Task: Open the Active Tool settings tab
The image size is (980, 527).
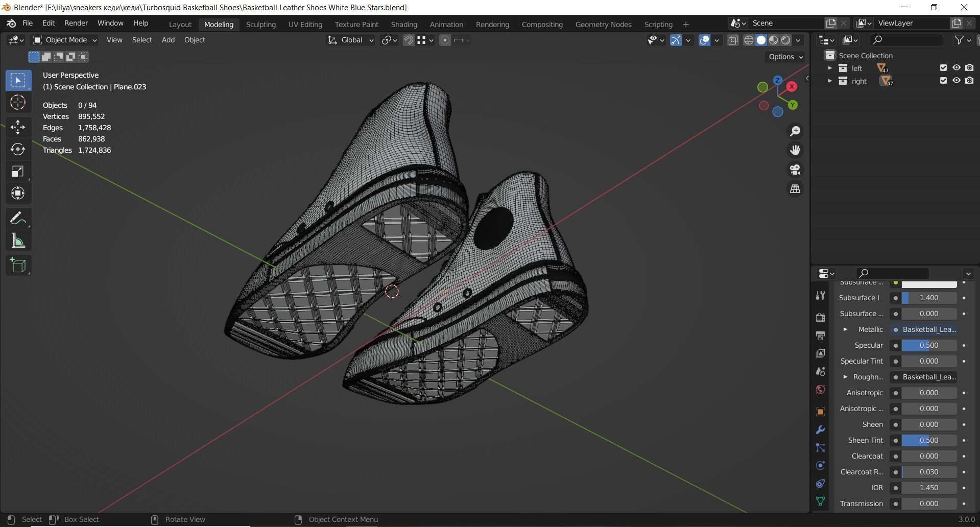Action: point(820,295)
